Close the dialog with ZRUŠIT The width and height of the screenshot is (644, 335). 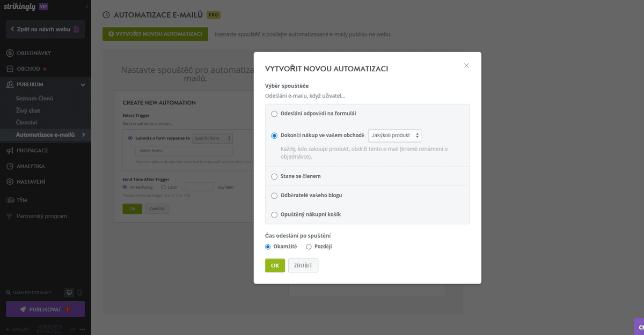(x=303, y=265)
